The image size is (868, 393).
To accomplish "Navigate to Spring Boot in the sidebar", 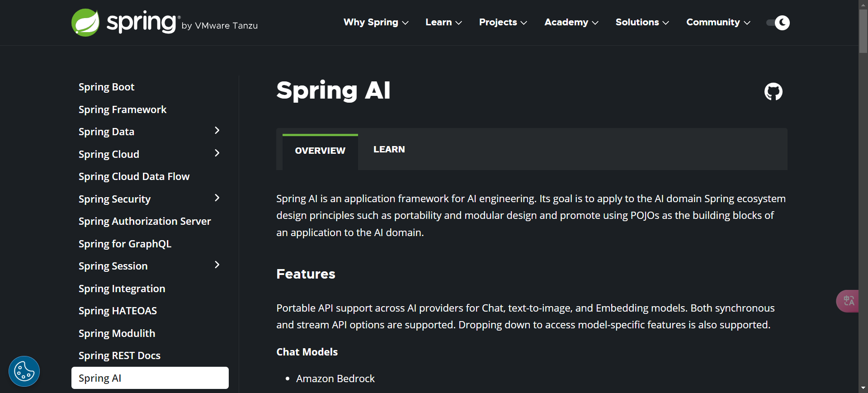I will coord(106,87).
